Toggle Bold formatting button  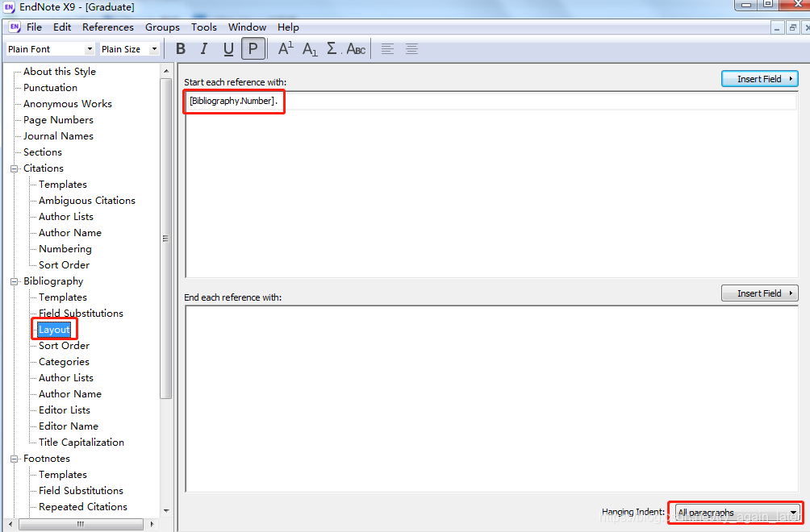tap(180, 49)
